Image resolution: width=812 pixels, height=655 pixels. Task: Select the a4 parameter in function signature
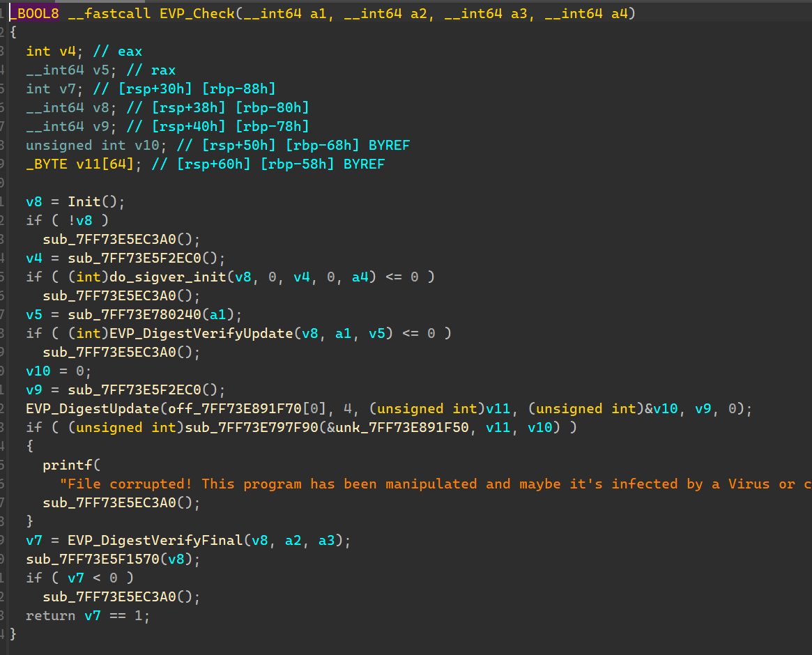[x=619, y=14]
